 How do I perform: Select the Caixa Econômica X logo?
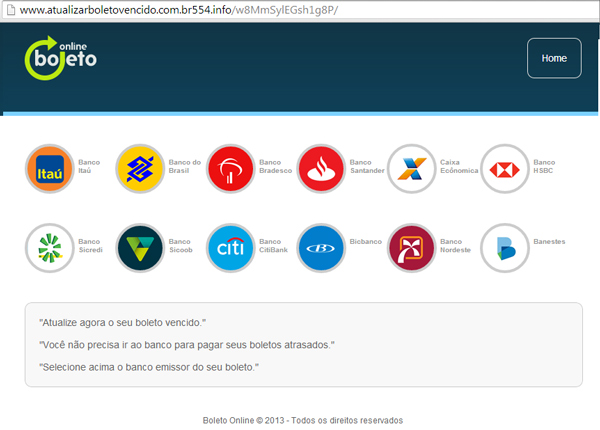click(411, 170)
